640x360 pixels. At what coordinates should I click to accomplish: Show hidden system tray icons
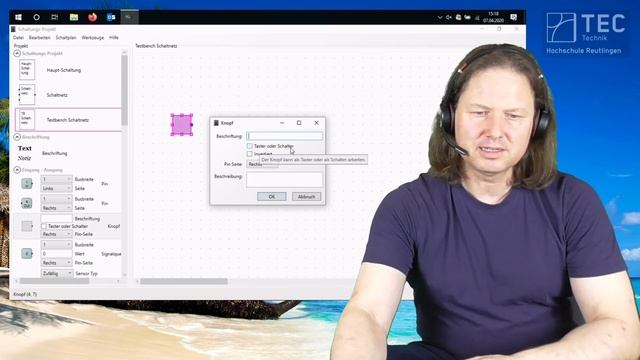point(440,17)
